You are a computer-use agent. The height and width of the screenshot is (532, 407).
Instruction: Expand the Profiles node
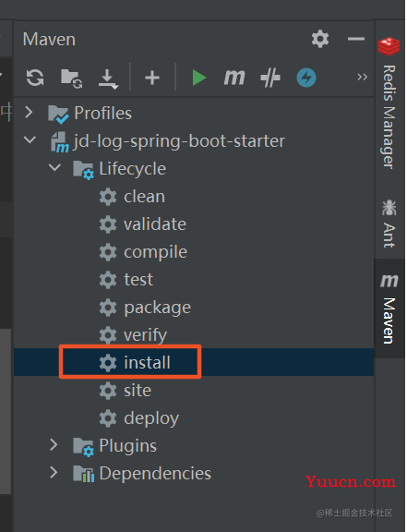[x=30, y=113]
